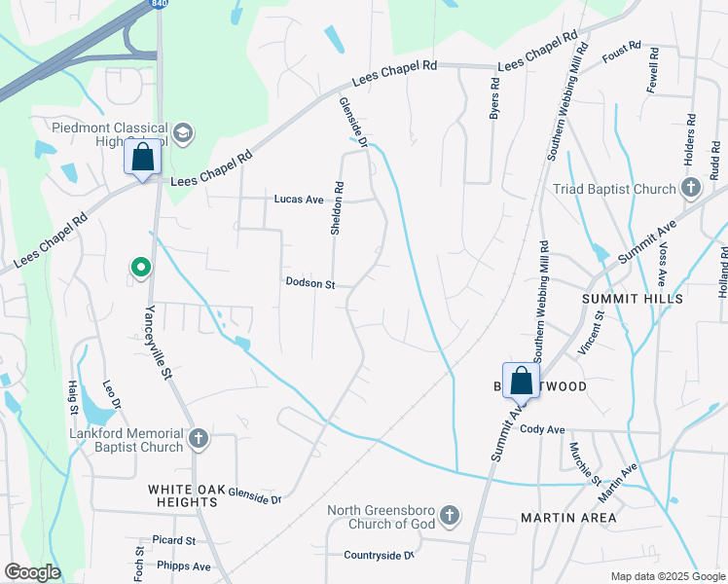The image size is (728, 584).
Task: Click the Triad Baptist Church cross icon
Action: (691, 188)
